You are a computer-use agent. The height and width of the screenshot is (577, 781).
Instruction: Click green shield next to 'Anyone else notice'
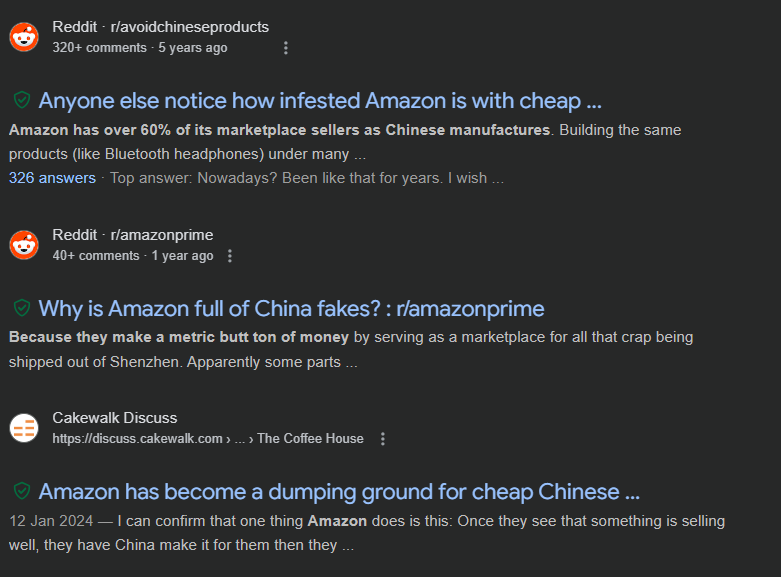tap(21, 100)
